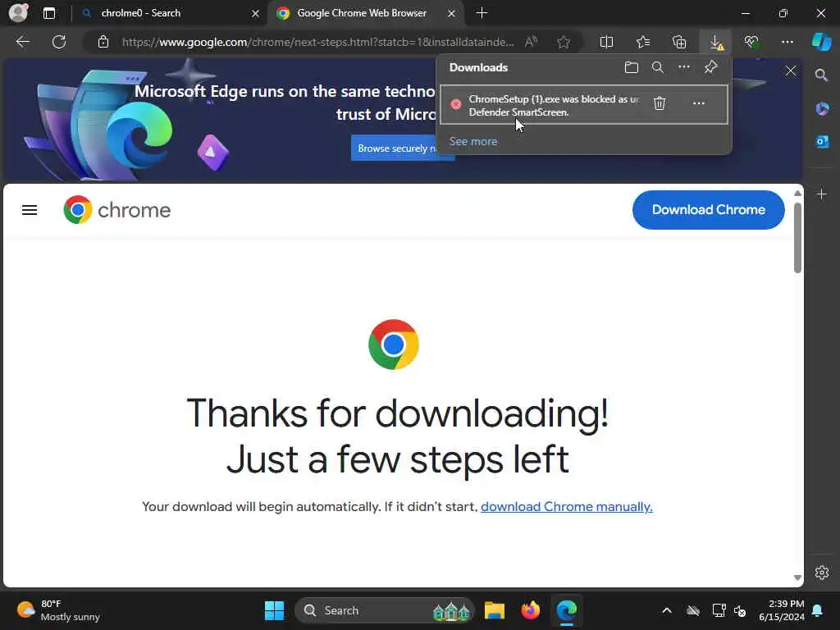Open sidebar search icon

pyautogui.click(x=822, y=75)
